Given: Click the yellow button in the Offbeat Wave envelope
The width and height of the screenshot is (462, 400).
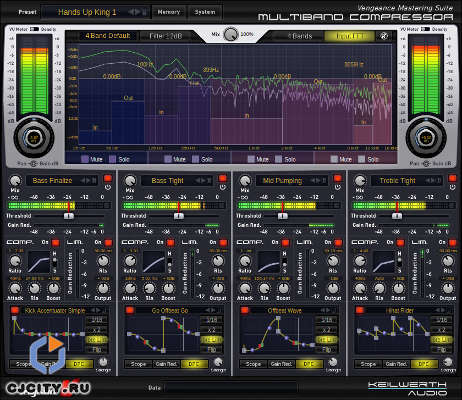Looking at the screenshot, I should 326,340.
